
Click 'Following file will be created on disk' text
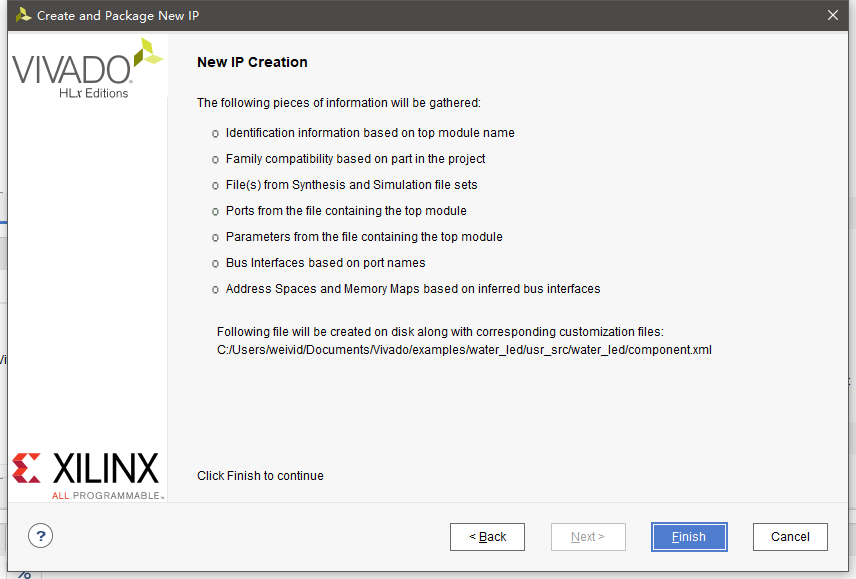tap(440, 332)
